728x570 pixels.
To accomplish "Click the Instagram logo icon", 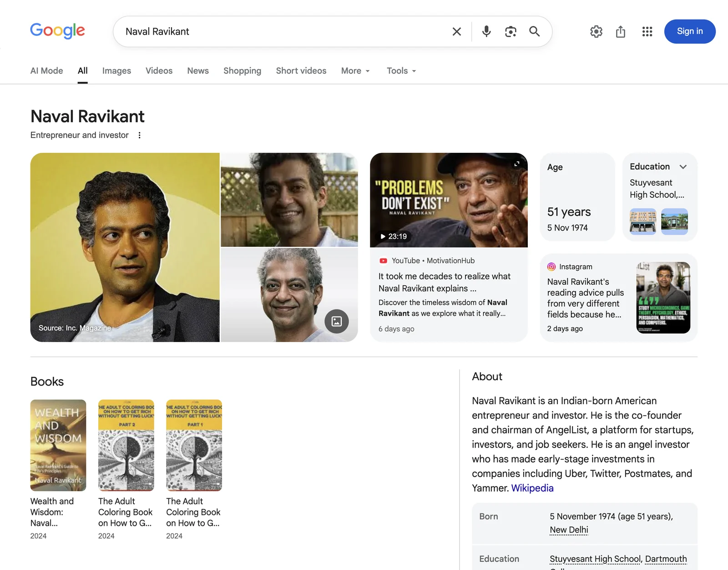I will click(x=551, y=267).
